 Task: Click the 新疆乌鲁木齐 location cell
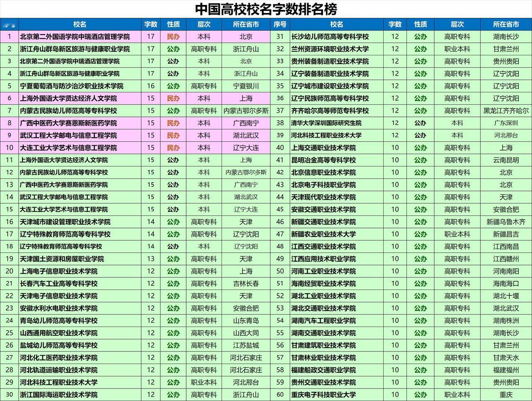(x=506, y=222)
